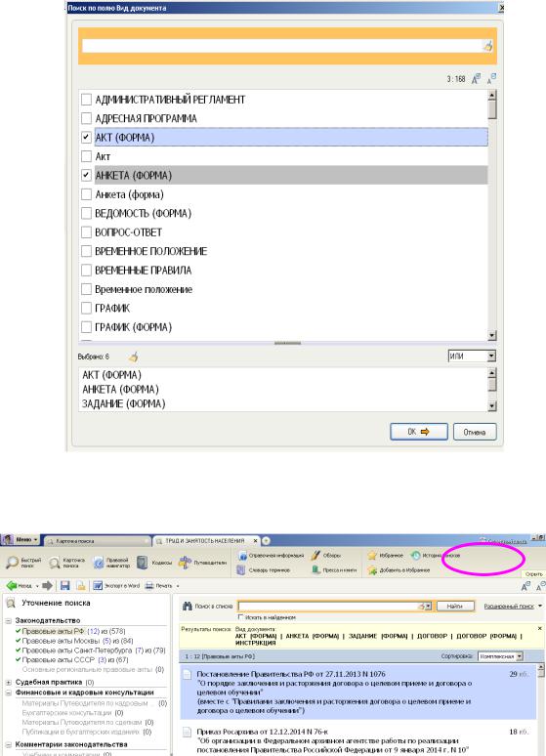
Task: Check the mixed-case 'Акт' checkbox
Action: pyautogui.click(x=86, y=156)
